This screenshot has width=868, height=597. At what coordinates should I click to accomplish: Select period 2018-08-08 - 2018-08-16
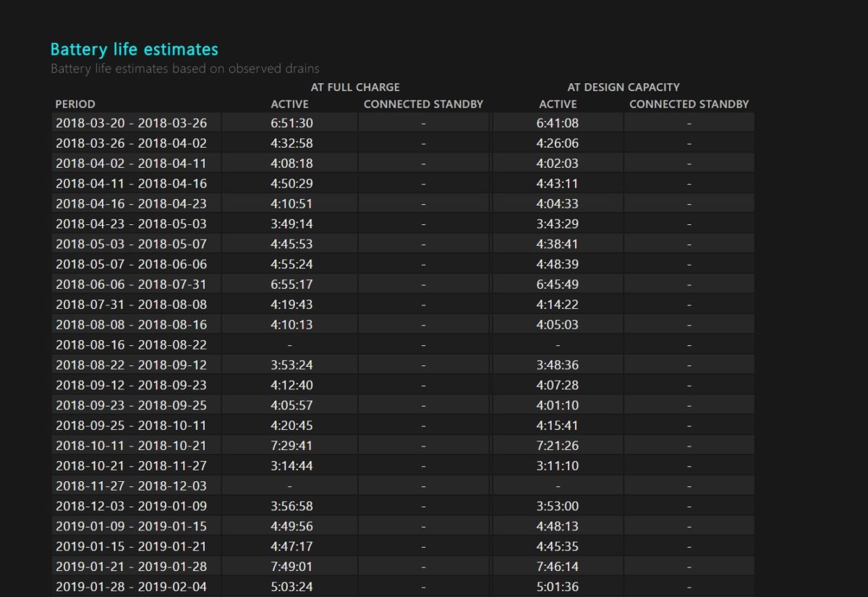[x=131, y=325]
